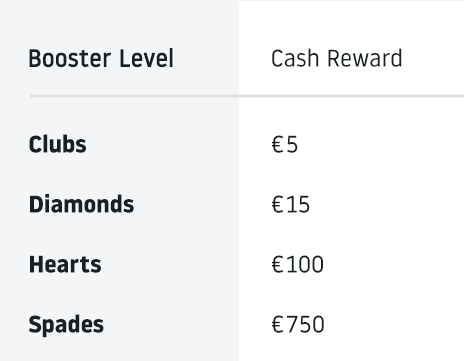Click the euro sign in the Hearts reward
Viewport: 464px width, 361px height.
pyautogui.click(x=278, y=265)
